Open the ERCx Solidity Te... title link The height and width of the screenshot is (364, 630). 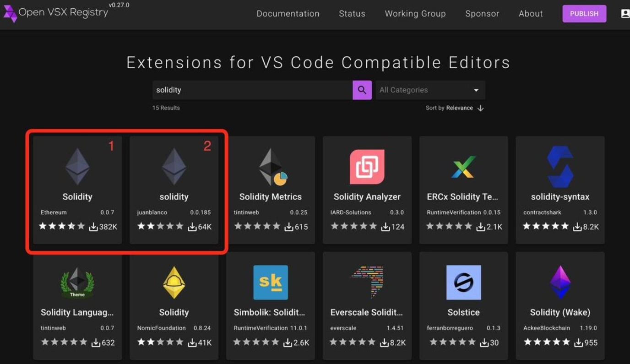462,197
